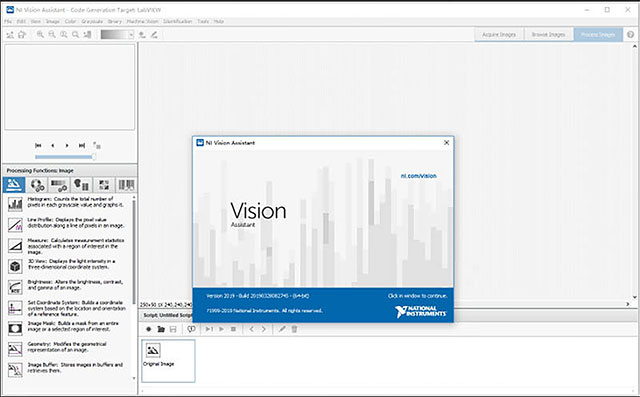Viewport: 640px width, 397px height.
Task: Select the Grayscale processing functions palette icon
Action: [x=59, y=185]
